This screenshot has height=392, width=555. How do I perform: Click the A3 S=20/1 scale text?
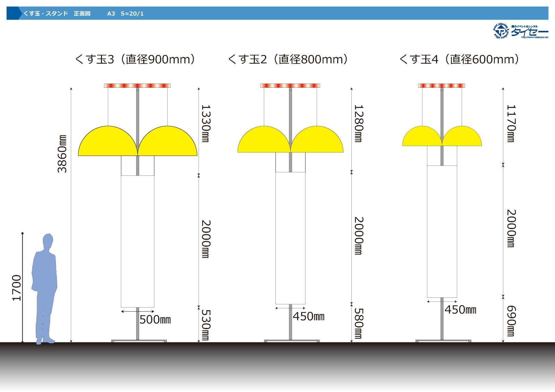pyautogui.click(x=125, y=14)
